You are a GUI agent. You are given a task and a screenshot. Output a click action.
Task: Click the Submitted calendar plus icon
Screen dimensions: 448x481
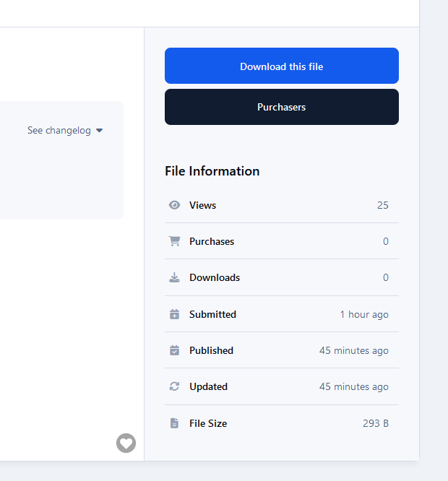point(174,314)
